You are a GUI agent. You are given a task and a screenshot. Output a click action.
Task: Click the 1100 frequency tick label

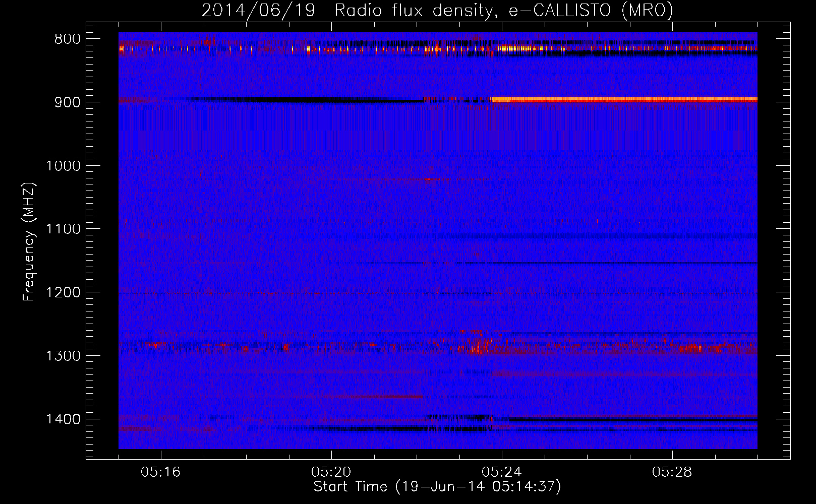point(63,229)
